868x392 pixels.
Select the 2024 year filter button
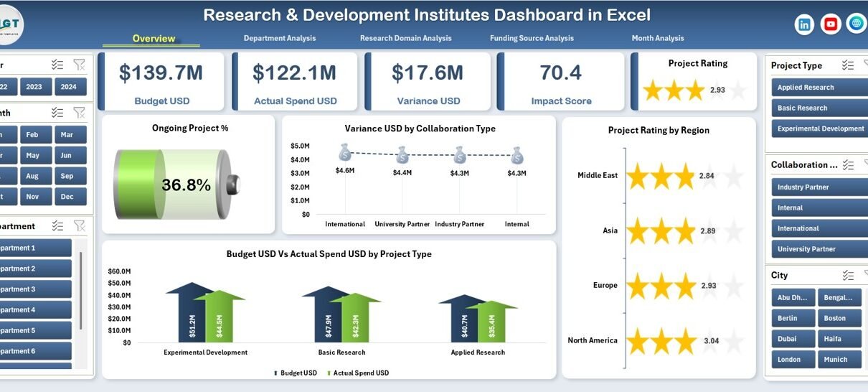click(x=69, y=87)
